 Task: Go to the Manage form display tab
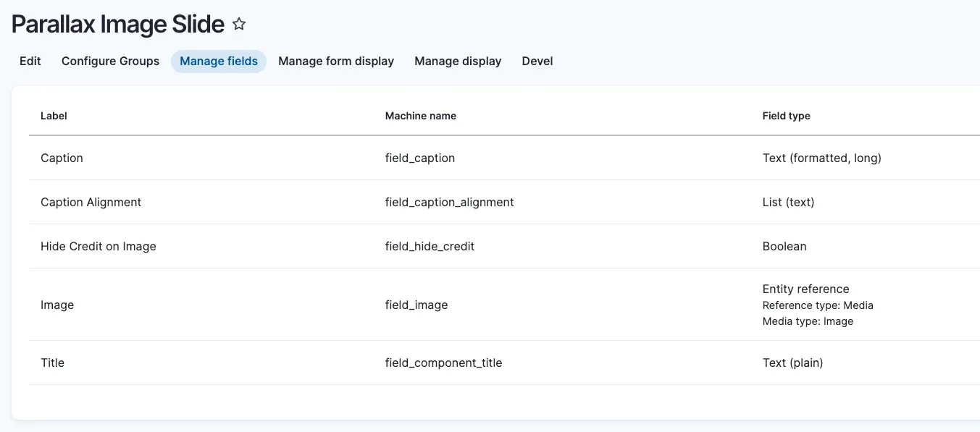[336, 62]
